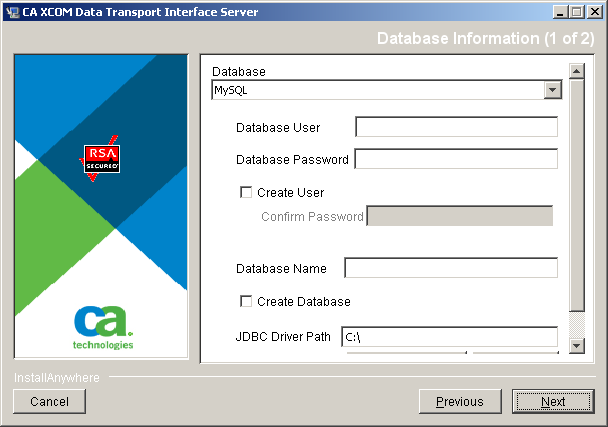This screenshot has height=427, width=608.
Task: Click the "Confirm Password" label
Action: [312, 216]
